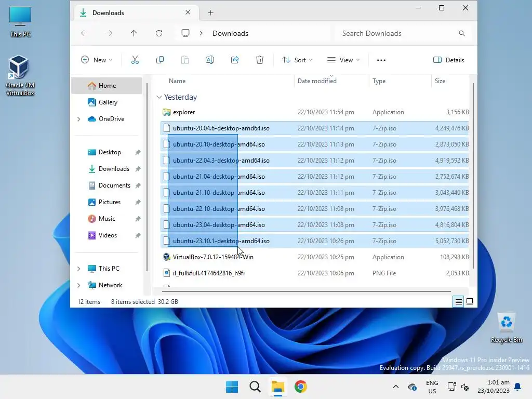Select the Recycle Bin desktop icon
Viewport: 532px width, 399px height.
point(506,328)
